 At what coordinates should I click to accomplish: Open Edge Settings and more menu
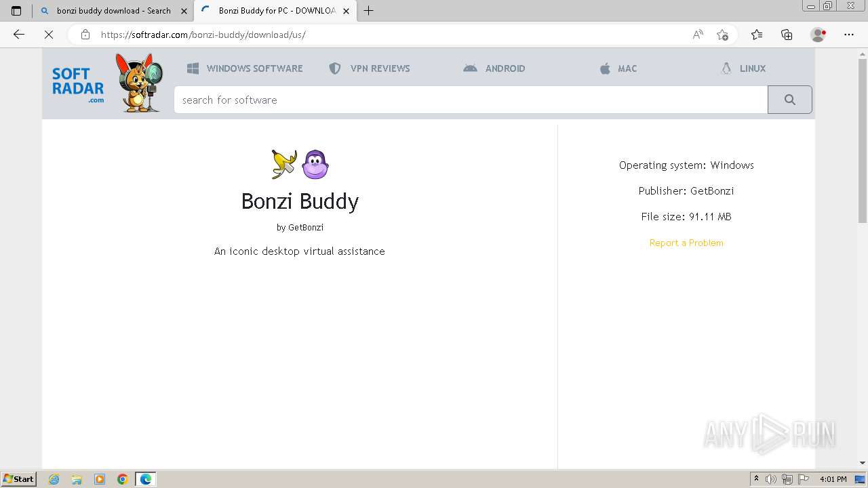[x=849, y=35]
